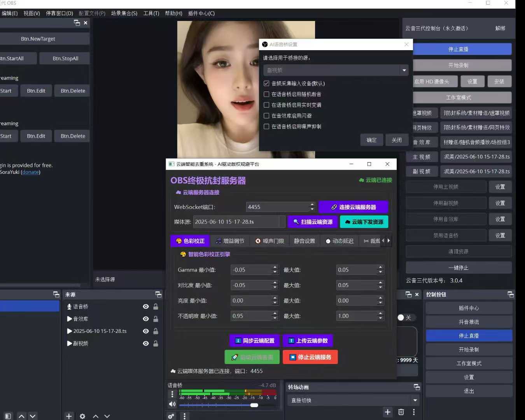Close the top-left plugin dock panel

click(x=86, y=23)
